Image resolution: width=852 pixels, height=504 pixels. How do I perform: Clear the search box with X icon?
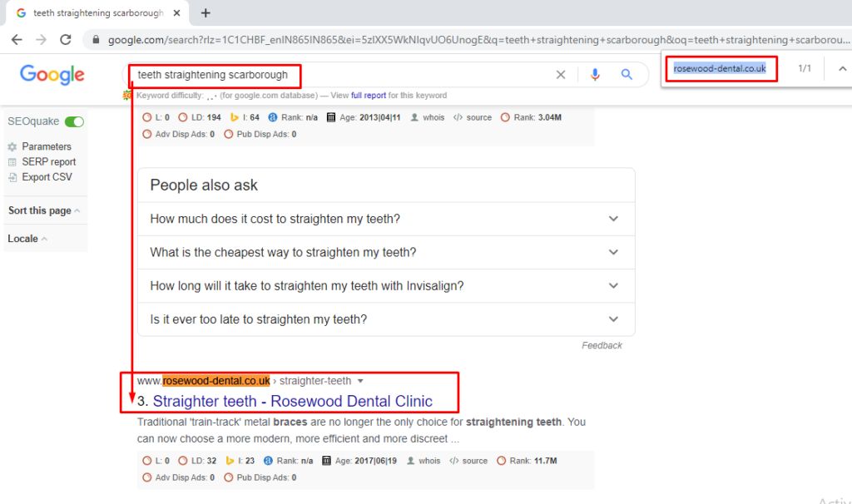pos(561,75)
